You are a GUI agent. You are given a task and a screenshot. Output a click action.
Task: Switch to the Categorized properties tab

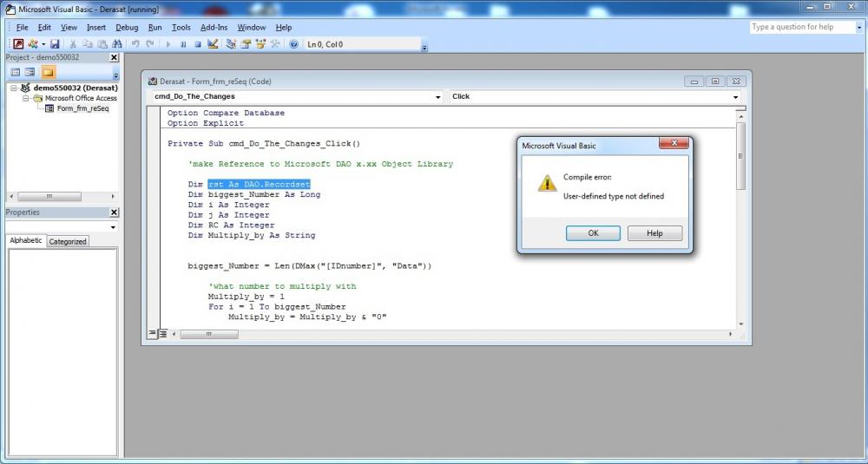pyautogui.click(x=68, y=242)
